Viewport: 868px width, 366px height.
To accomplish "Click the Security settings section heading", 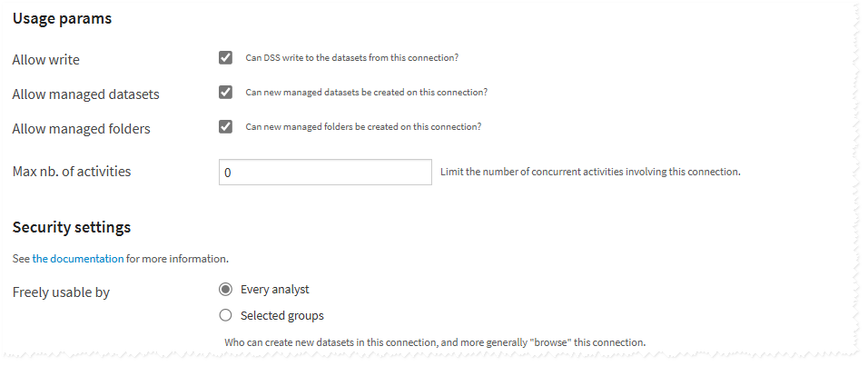I will coord(72,227).
